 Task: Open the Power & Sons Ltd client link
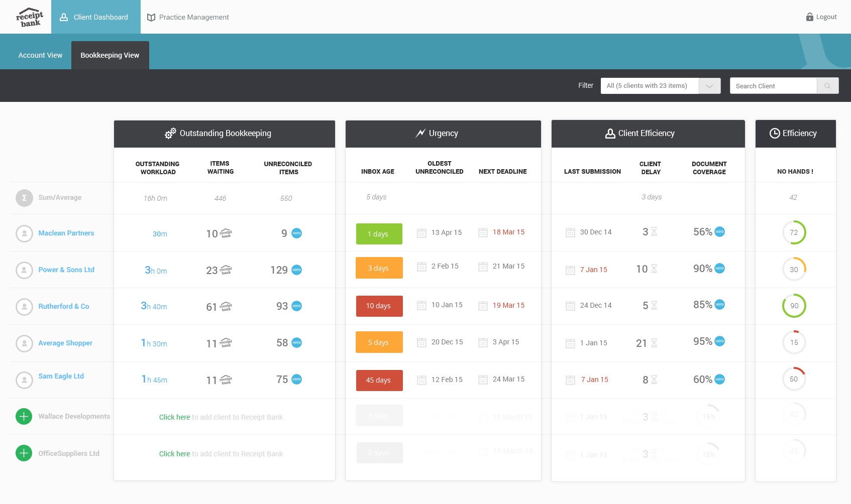pyautogui.click(x=66, y=270)
